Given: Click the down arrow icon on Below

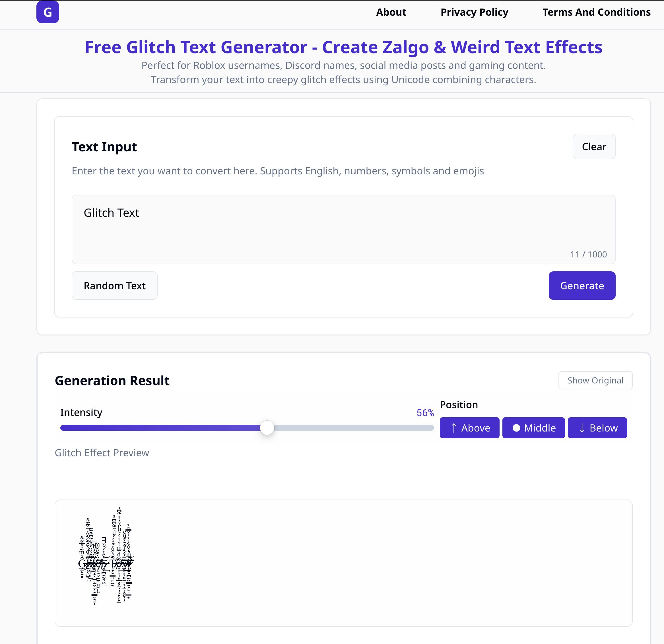Looking at the screenshot, I should pyautogui.click(x=582, y=428).
